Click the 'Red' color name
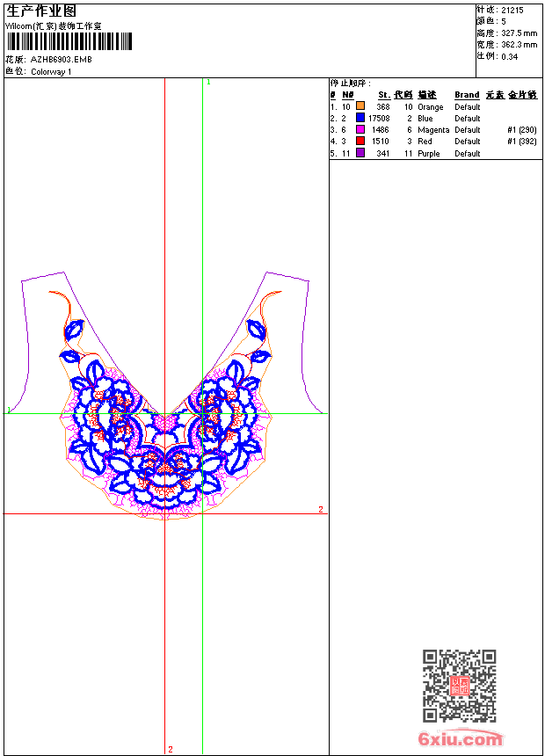The image size is (545, 756). (x=425, y=142)
